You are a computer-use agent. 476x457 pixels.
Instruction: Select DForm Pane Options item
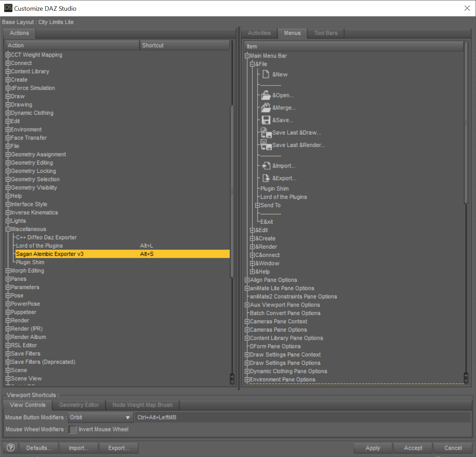pyautogui.click(x=275, y=346)
